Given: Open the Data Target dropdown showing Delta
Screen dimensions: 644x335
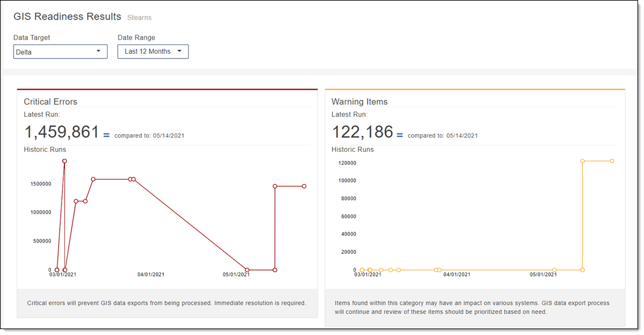Looking at the screenshot, I should coord(60,52).
